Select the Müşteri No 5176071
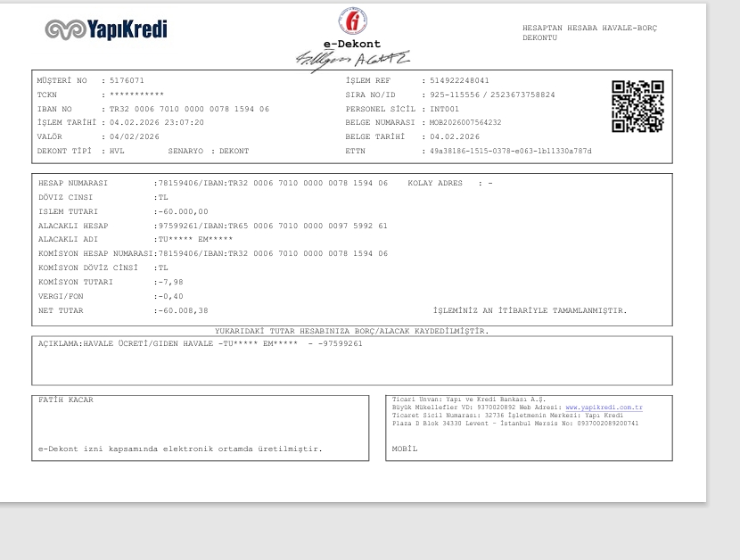This screenshot has height=560, width=740. pos(127,81)
